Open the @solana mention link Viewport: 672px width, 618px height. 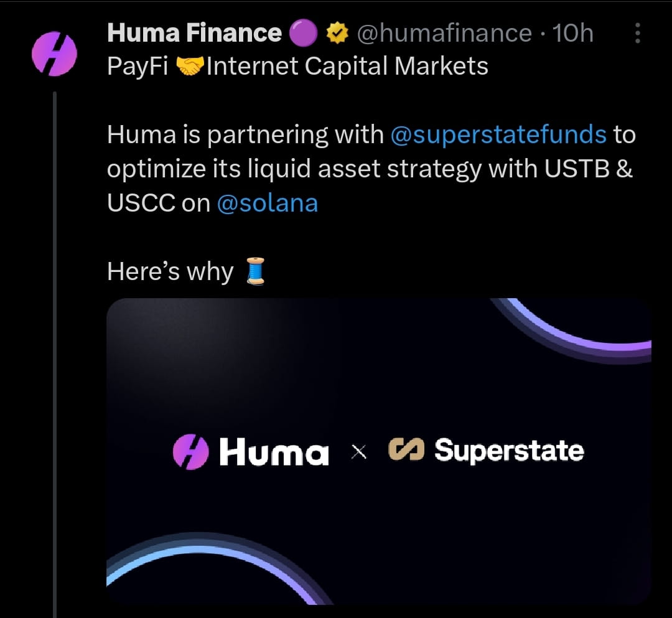click(268, 203)
